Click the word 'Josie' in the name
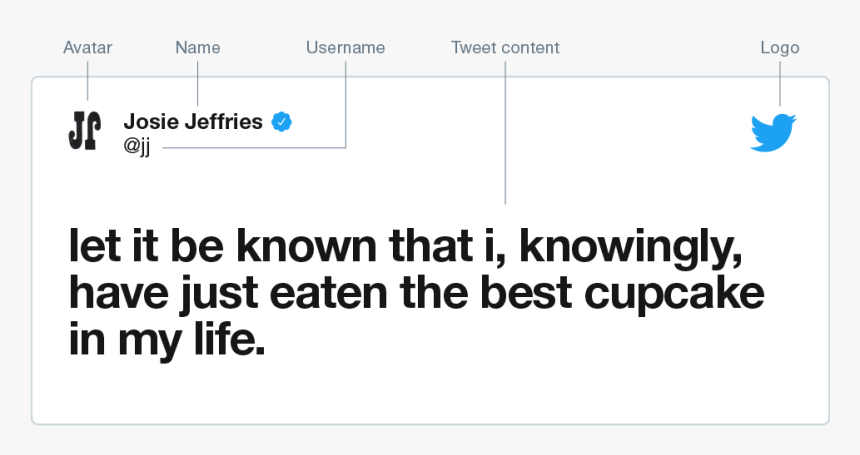Screen dimensions: 860x455 (x=151, y=122)
